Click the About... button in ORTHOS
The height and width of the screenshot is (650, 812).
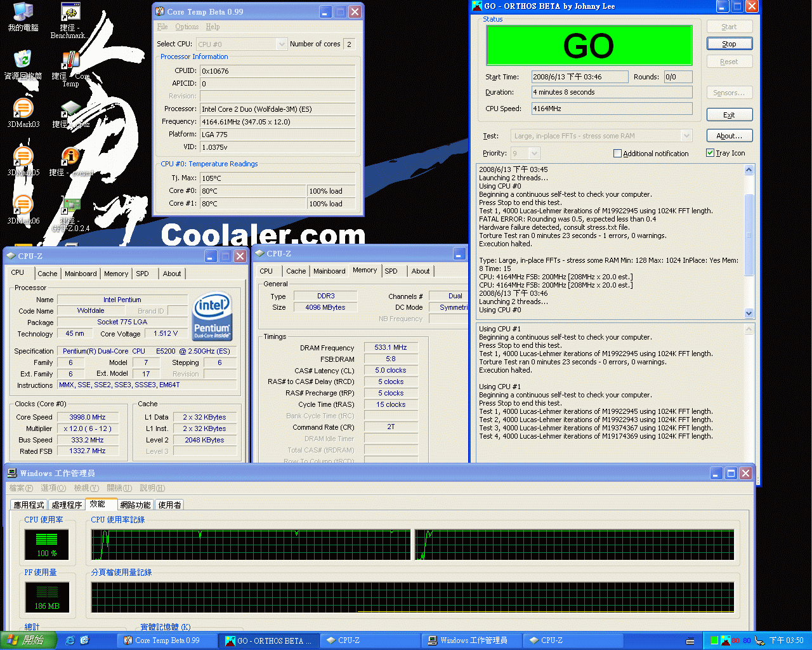[x=730, y=136]
